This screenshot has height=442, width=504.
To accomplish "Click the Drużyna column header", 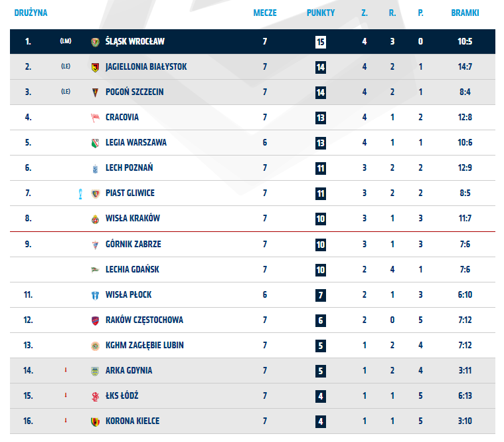I will pos(31,13).
